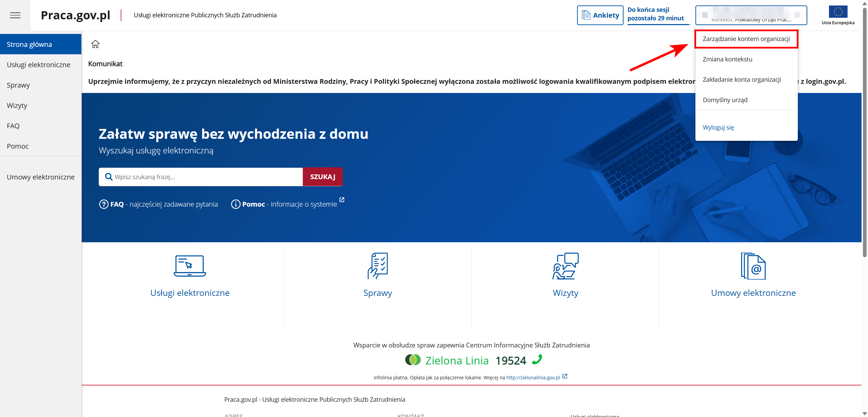Viewport: 868px width, 417px height.
Task: Click the Załatw sprawę bez wychodzenia heading
Action: (233, 134)
